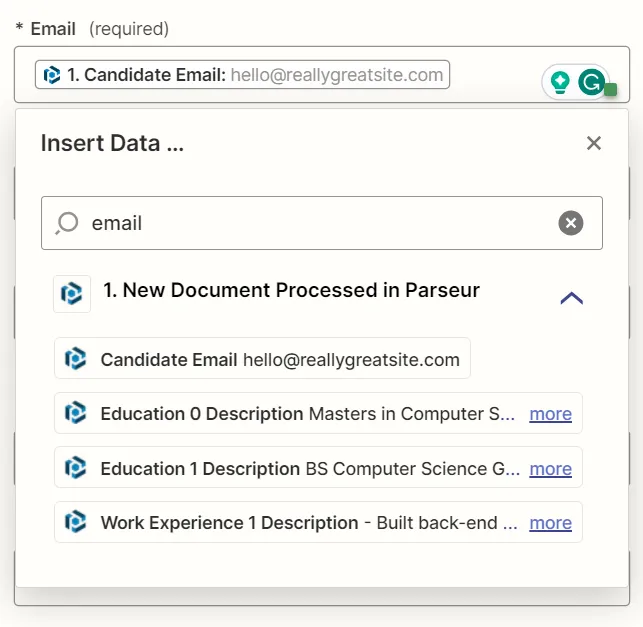Show more of Education 1 Description
Screen dimensions: 643x627
tap(550, 468)
